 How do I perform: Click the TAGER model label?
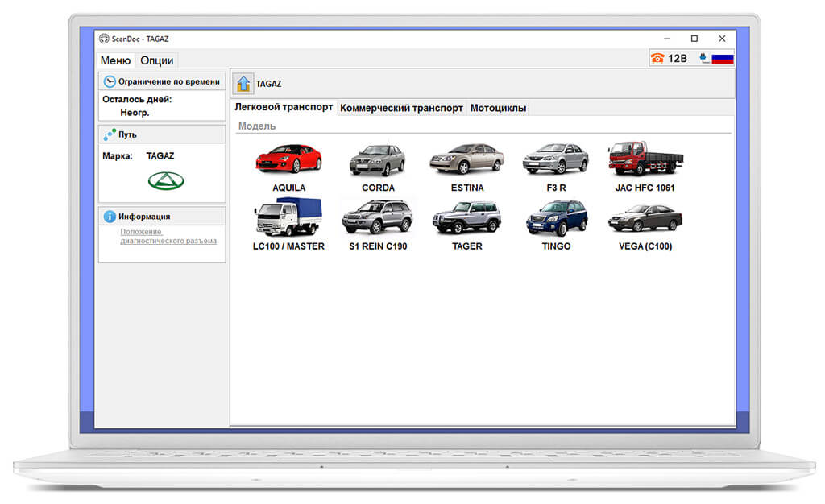pos(467,246)
